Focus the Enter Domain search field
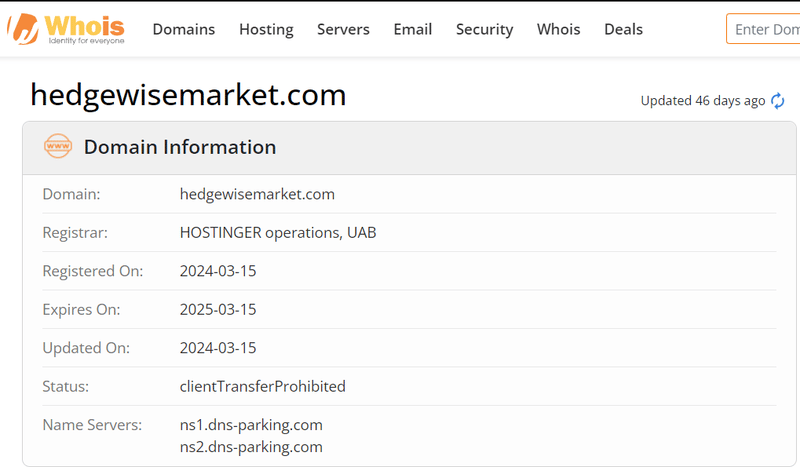Screen dimensions: 800x467 763,29
